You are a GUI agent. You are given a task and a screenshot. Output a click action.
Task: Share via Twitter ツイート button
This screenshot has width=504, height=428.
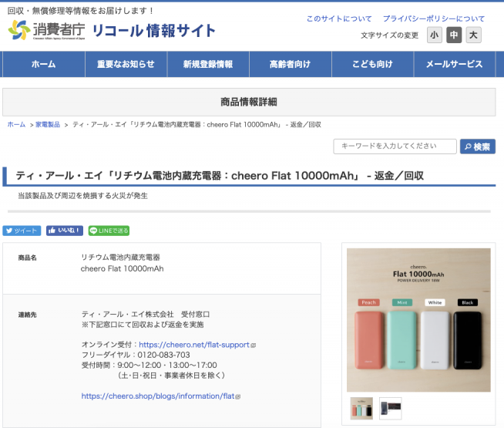click(x=22, y=231)
